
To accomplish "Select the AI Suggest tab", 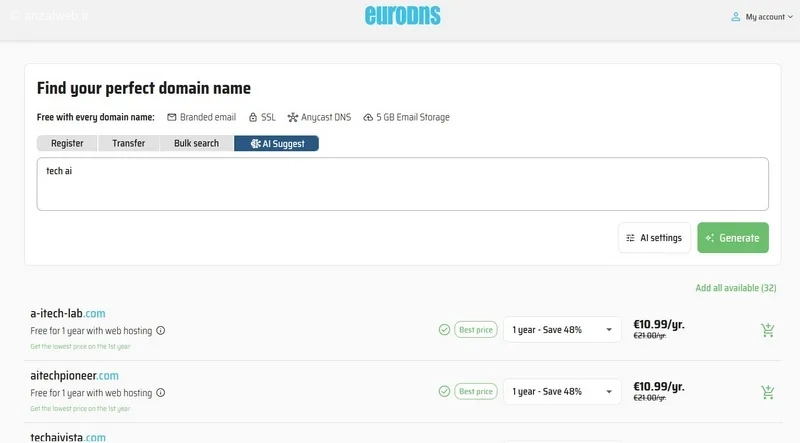I will click(x=277, y=143).
